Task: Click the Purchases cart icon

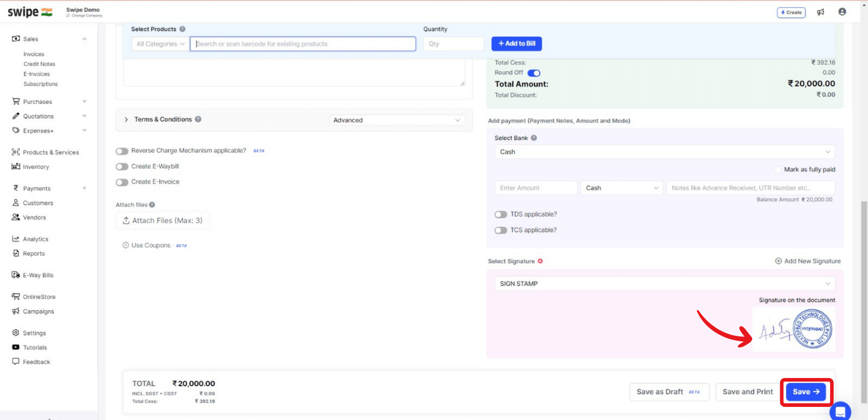Action: coord(16,102)
